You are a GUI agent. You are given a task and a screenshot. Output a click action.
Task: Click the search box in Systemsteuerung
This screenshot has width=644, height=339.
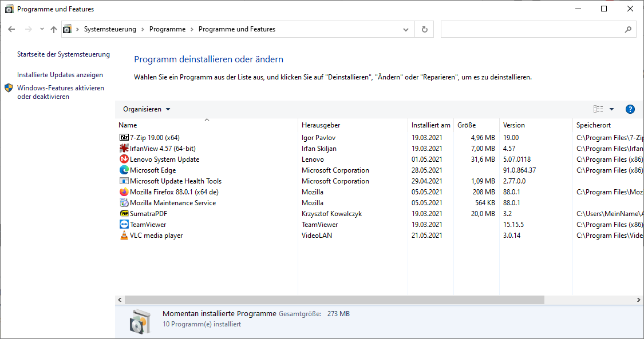pos(532,29)
